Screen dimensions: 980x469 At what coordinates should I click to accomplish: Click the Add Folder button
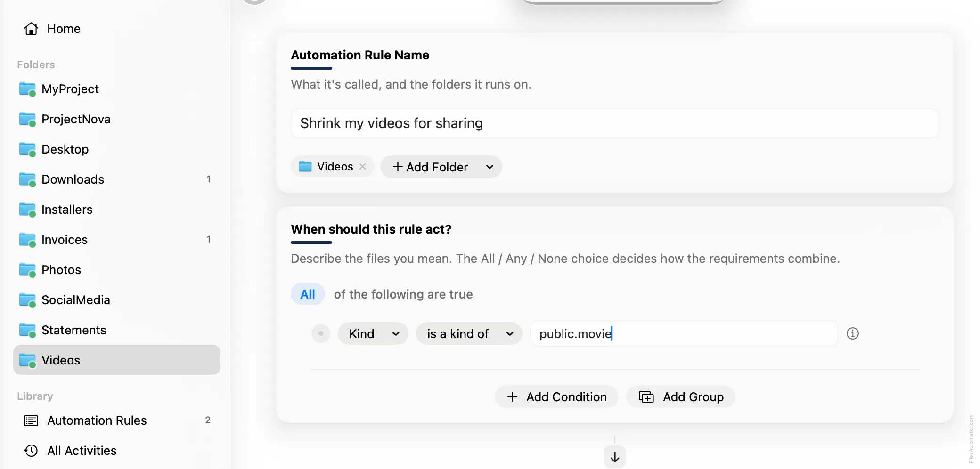coord(430,167)
